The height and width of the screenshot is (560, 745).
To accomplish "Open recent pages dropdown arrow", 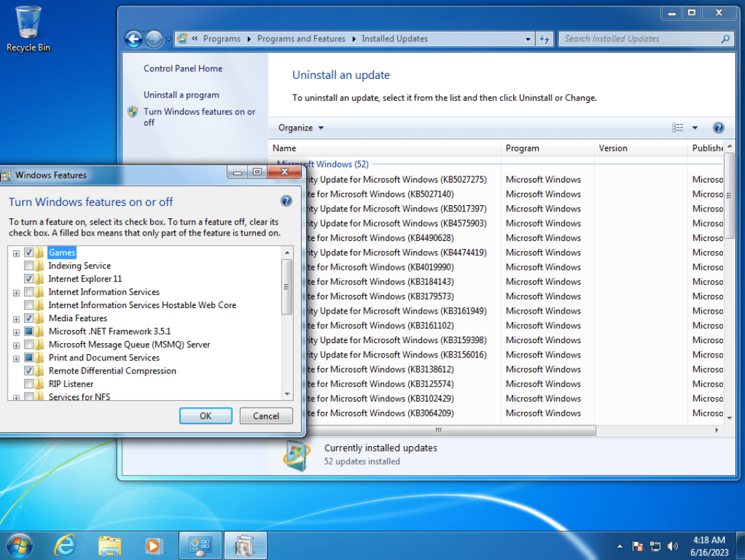I will (x=168, y=39).
